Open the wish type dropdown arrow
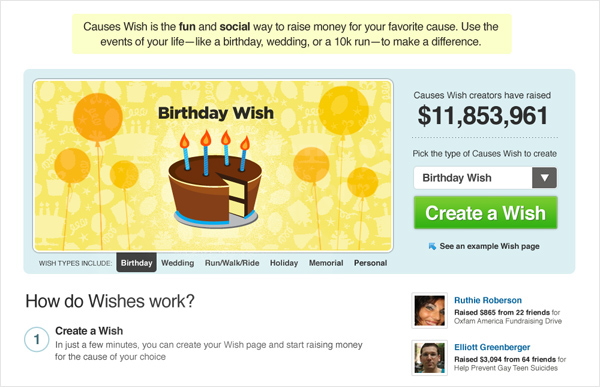Viewport: 600px width, 387px height. pyautogui.click(x=544, y=178)
